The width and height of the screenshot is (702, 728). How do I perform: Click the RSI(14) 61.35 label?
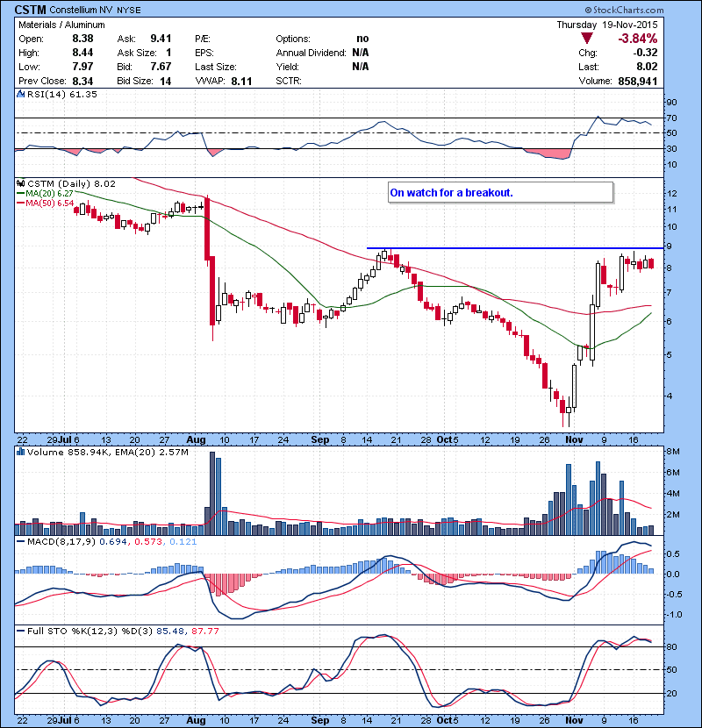[x=62, y=94]
